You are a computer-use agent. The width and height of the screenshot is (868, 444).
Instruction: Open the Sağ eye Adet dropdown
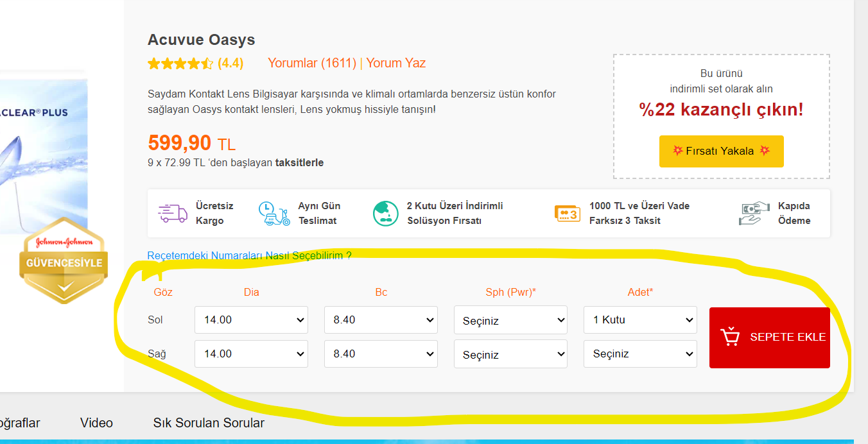640,354
